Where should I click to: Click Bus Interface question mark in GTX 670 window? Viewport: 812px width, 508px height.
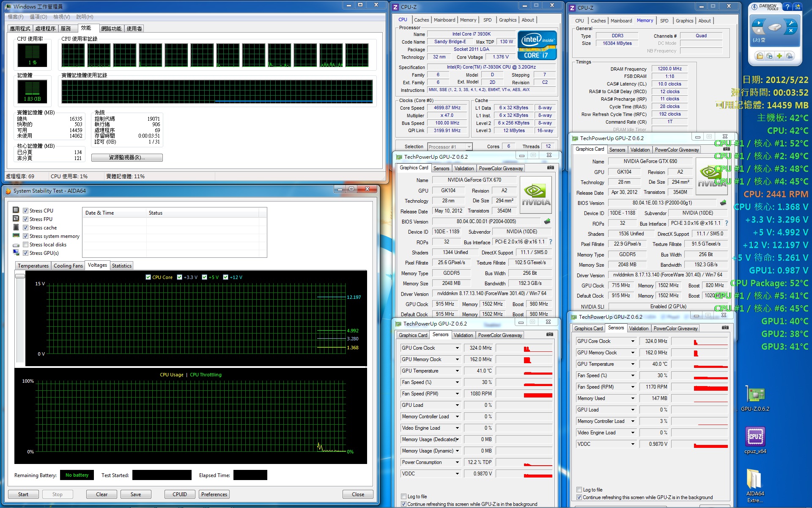tap(551, 242)
